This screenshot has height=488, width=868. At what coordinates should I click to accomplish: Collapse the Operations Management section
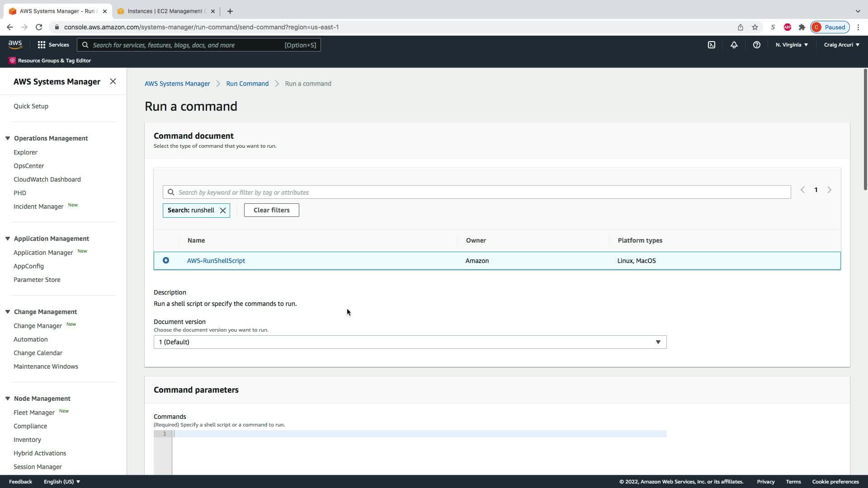[x=8, y=138]
